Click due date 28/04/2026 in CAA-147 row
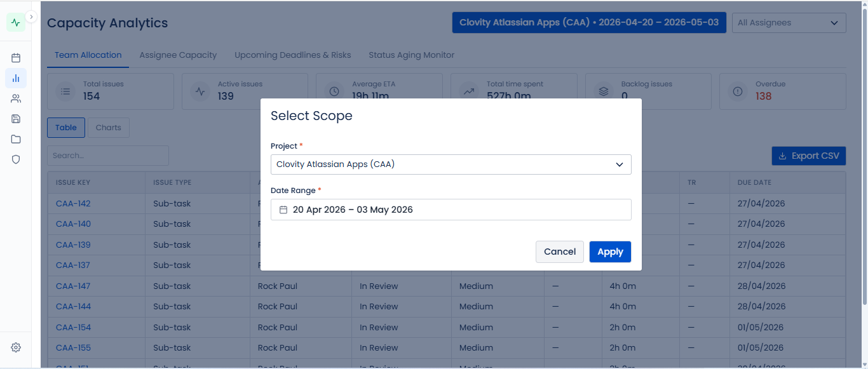The width and height of the screenshot is (868, 369). 761,286
